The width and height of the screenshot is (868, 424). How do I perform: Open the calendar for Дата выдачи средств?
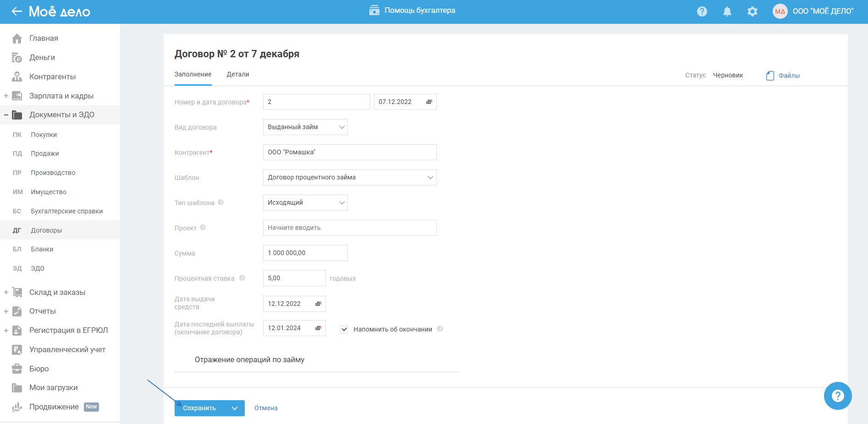click(318, 304)
